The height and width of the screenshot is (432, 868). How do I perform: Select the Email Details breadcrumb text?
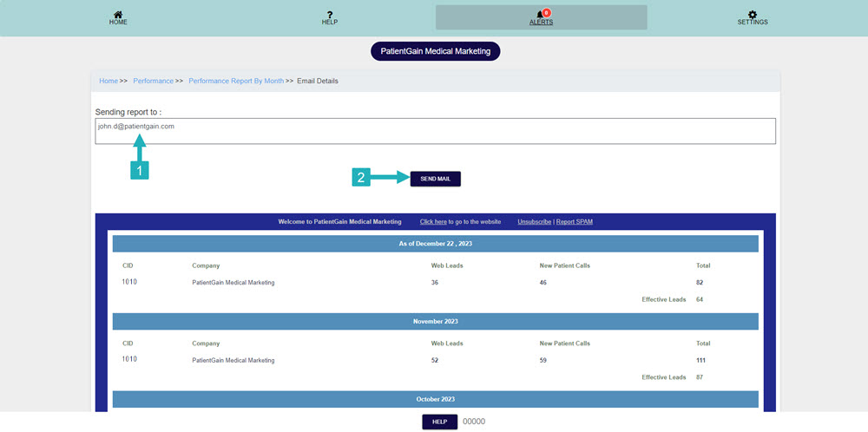pyautogui.click(x=318, y=81)
